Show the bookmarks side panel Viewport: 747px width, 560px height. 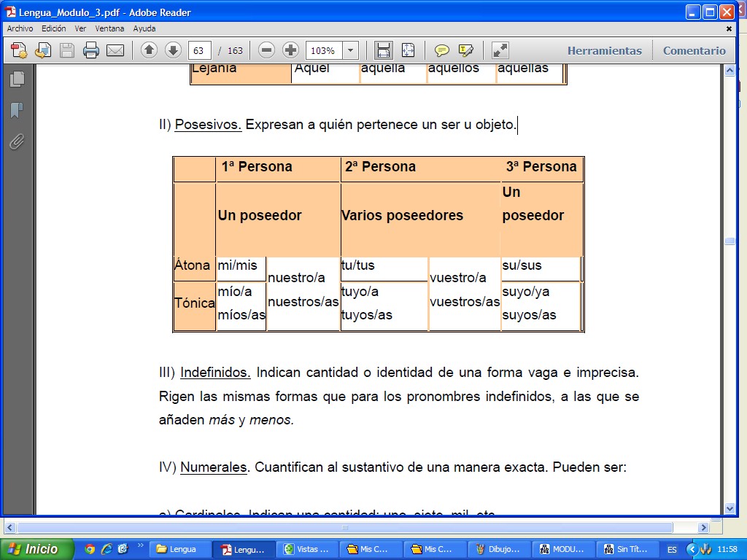point(17,110)
